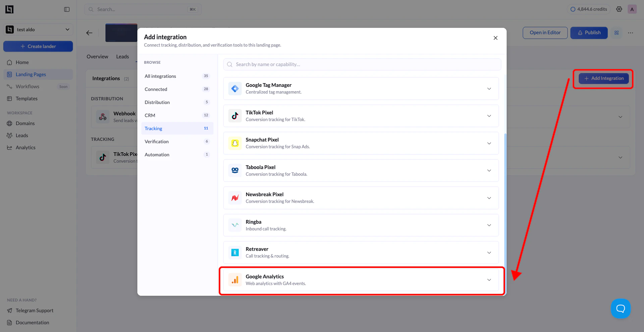Close the Add integration dialog
This screenshot has height=332, width=644.
click(x=495, y=38)
